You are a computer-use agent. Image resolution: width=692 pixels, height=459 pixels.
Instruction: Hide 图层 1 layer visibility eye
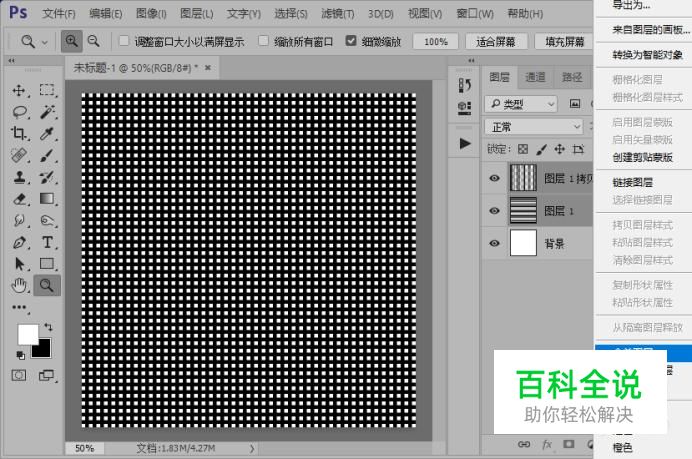(495, 211)
